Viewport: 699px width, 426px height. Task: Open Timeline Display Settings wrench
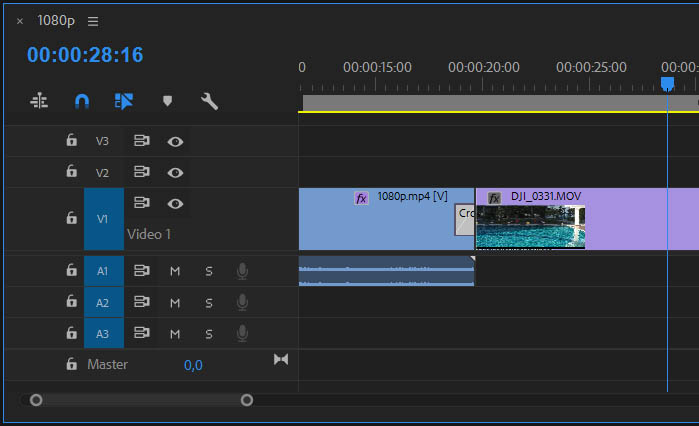tap(209, 102)
